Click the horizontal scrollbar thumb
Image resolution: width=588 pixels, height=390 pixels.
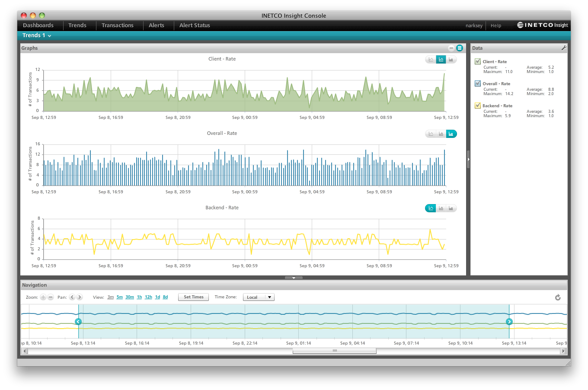pos(335,351)
